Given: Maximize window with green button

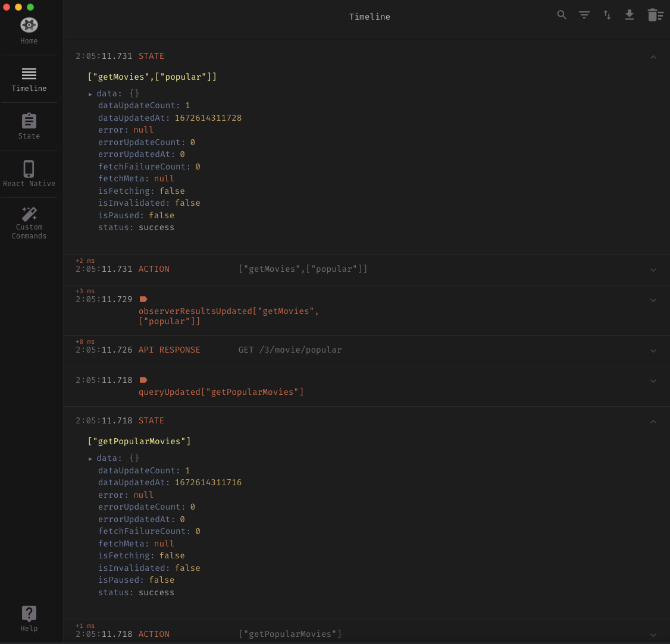Looking at the screenshot, I should point(30,7).
